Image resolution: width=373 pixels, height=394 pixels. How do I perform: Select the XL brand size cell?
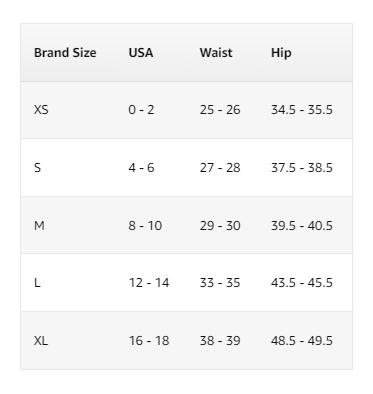point(41,341)
